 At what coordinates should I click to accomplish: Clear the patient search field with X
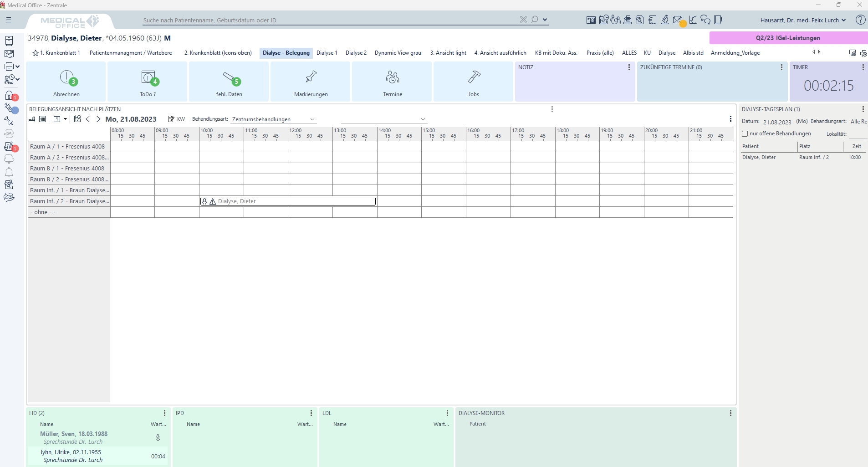point(523,20)
